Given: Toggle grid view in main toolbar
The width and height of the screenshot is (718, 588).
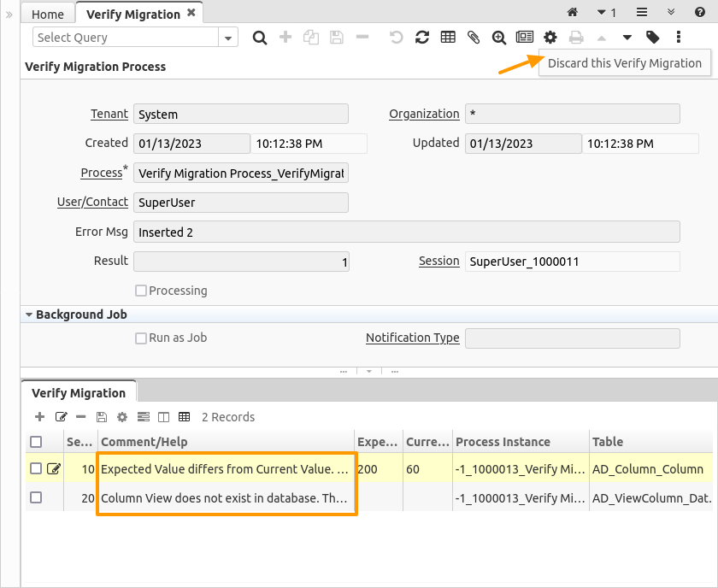Looking at the screenshot, I should 448,38.
